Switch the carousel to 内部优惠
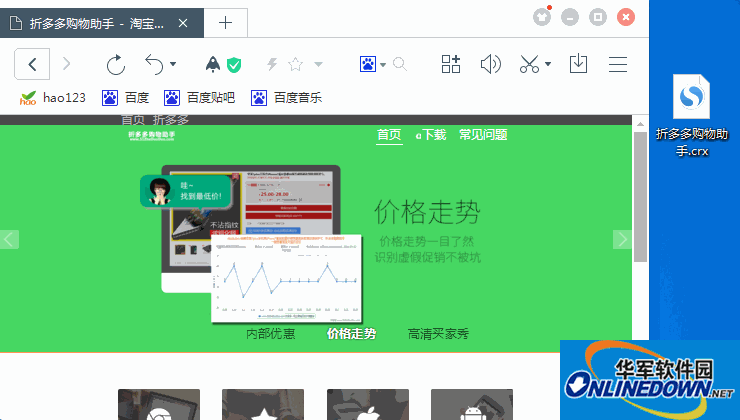Image resolution: width=740 pixels, height=420 pixels. point(271,334)
